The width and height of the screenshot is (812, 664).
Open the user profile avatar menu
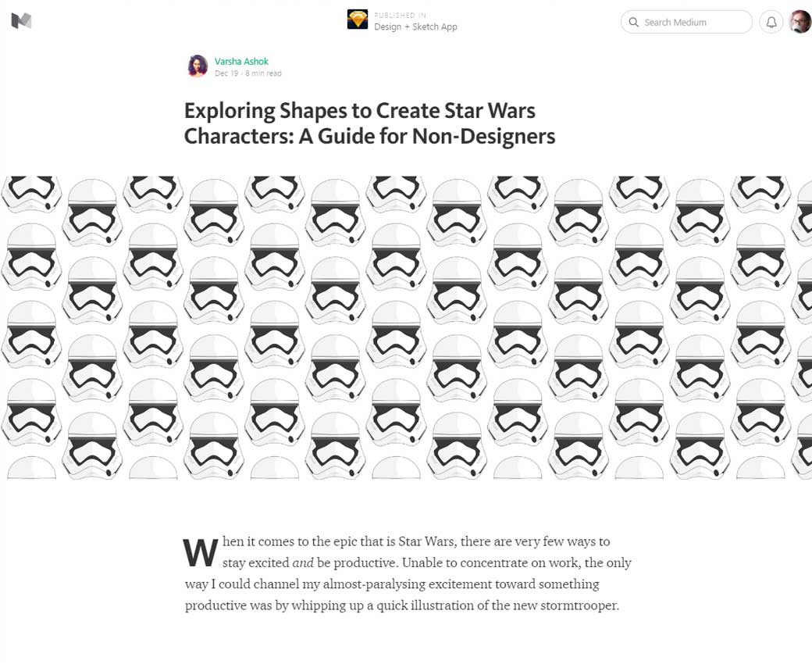point(800,22)
